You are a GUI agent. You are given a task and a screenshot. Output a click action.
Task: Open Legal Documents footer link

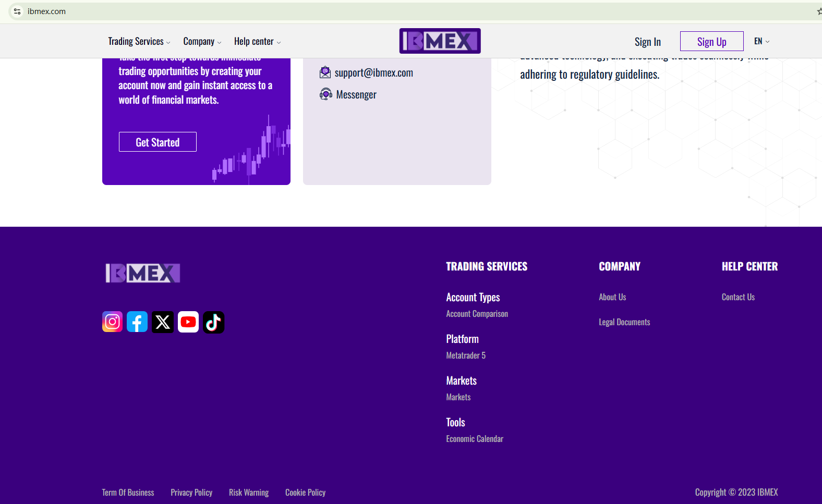pyautogui.click(x=624, y=322)
